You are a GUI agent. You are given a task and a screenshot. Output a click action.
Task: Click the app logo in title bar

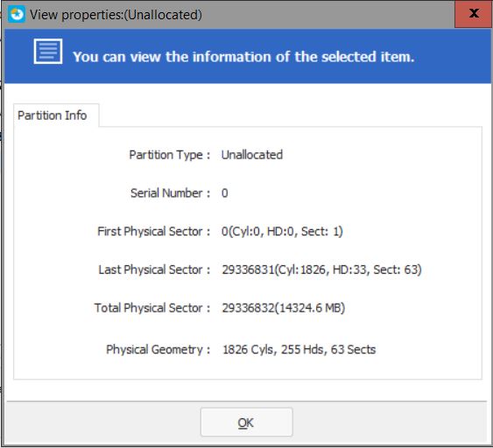click(17, 15)
